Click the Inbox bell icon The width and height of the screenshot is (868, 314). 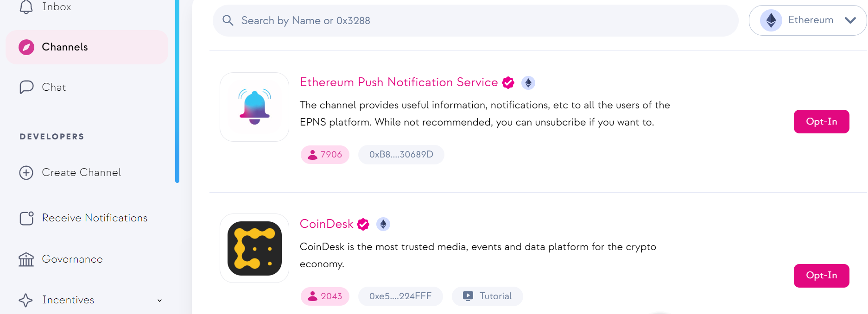(26, 6)
